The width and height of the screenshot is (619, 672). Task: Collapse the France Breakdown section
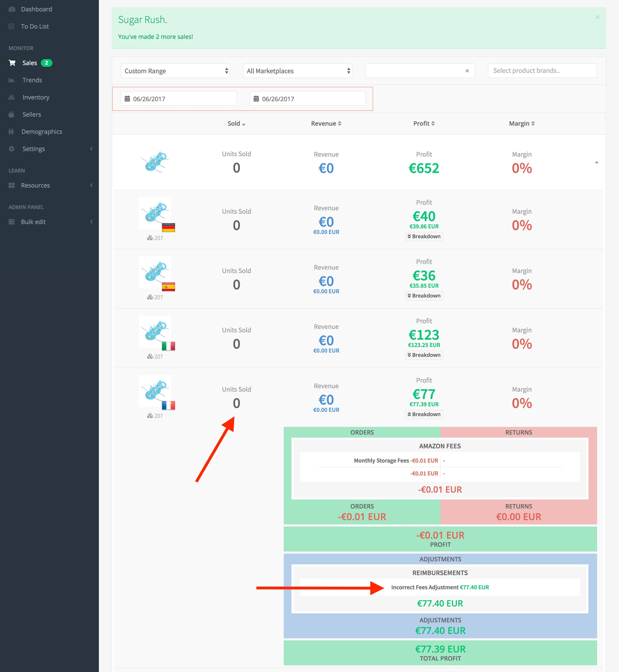[424, 414]
